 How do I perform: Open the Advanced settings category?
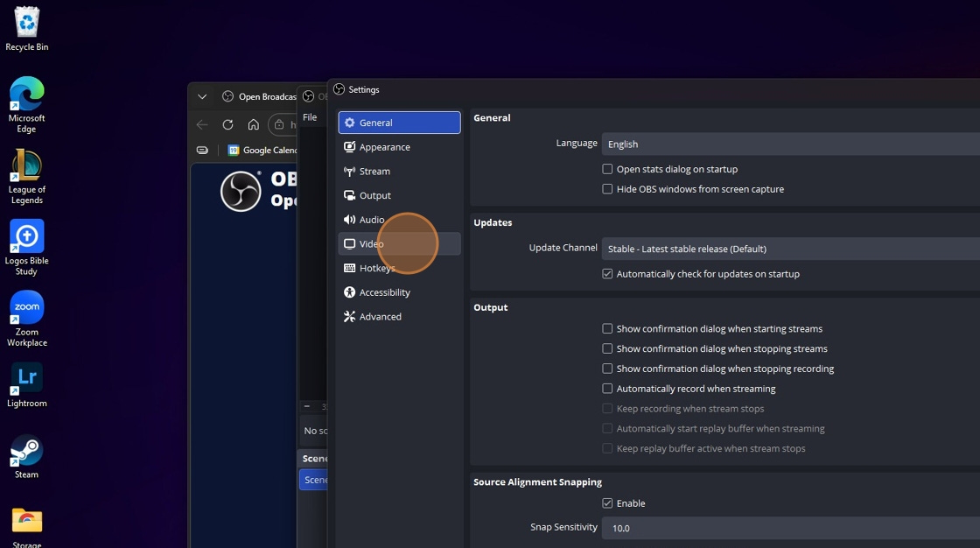coord(399,317)
